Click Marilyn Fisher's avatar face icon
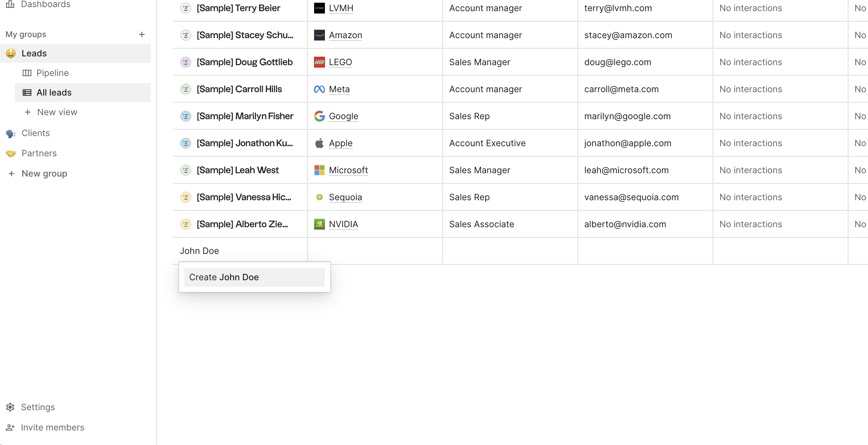This screenshot has height=445, width=868. click(186, 116)
